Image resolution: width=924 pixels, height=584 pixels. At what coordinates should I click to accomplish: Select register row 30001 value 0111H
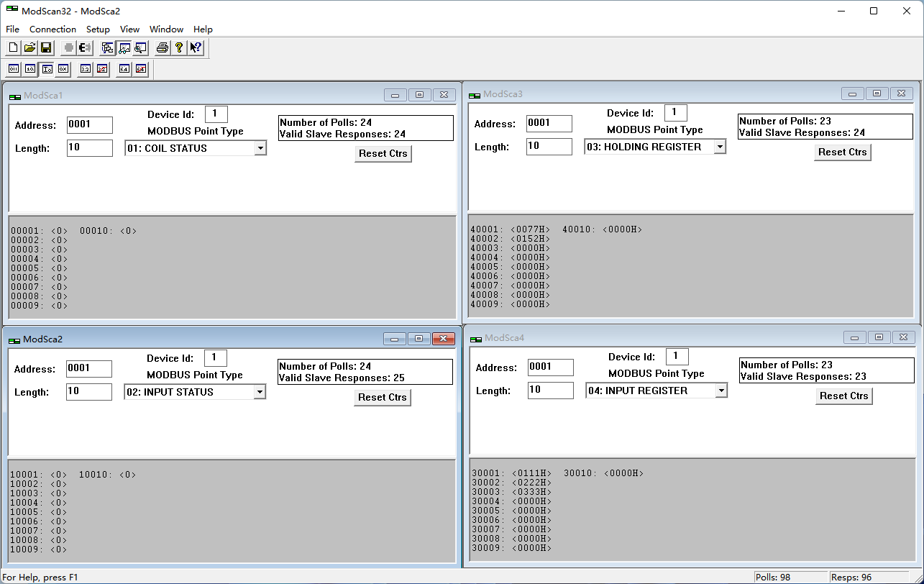coord(512,473)
